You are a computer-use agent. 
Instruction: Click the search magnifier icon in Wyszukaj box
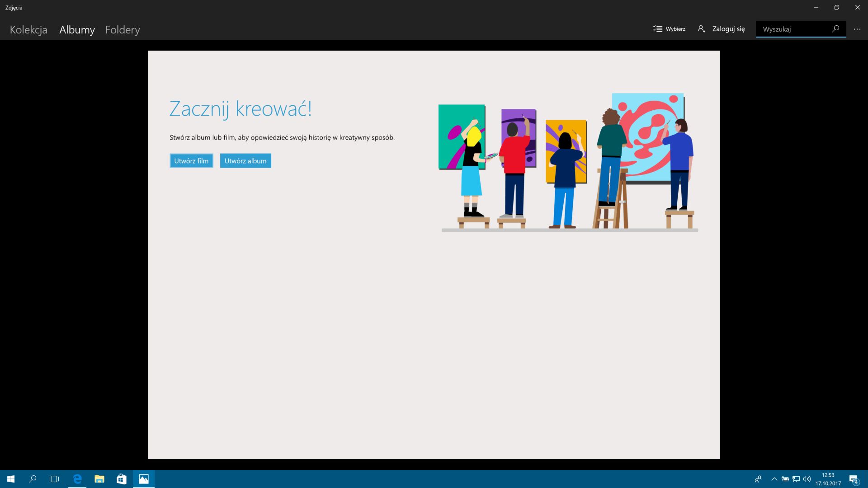(x=835, y=29)
